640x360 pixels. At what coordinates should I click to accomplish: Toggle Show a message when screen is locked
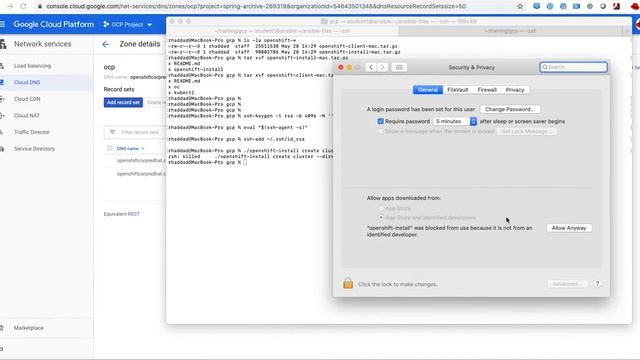click(380, 131)
